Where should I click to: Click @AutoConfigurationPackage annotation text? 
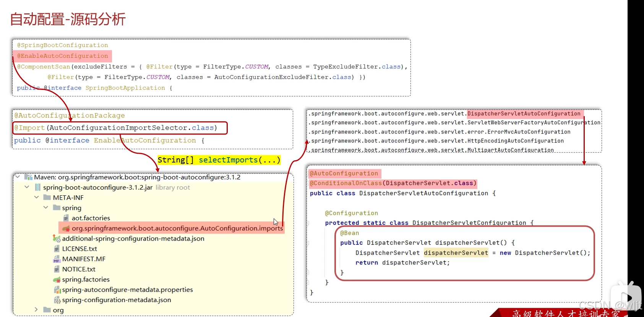pyautogui.click(x=70, y=115)
